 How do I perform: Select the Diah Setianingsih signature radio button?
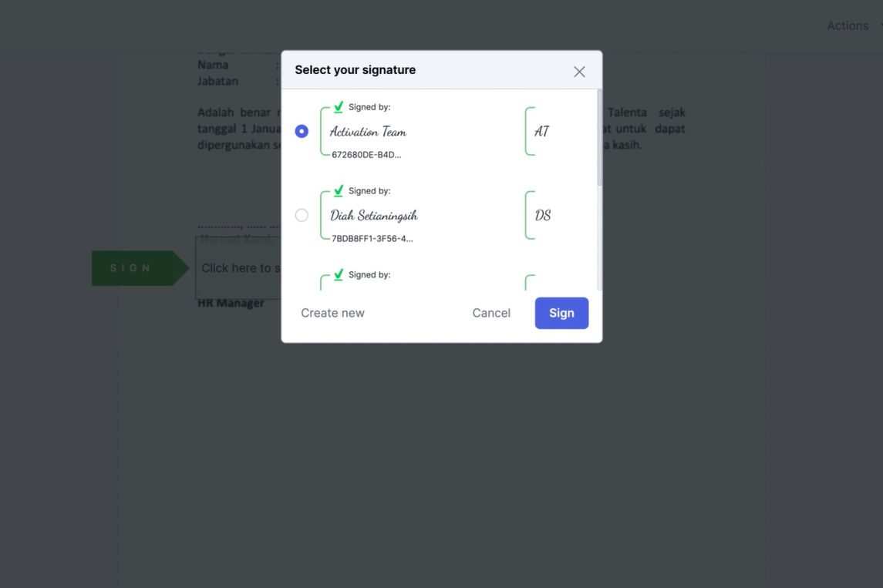pyautogui.click(x=302, y=215)
